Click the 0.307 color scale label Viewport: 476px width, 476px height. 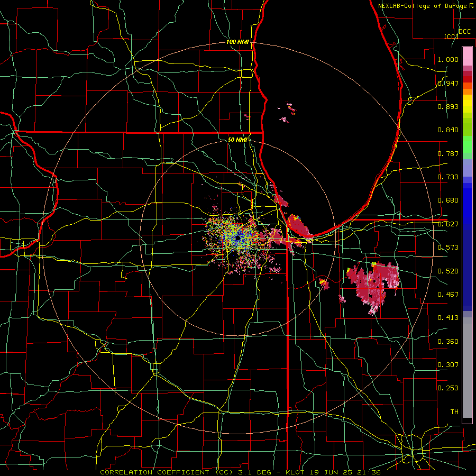448,364
